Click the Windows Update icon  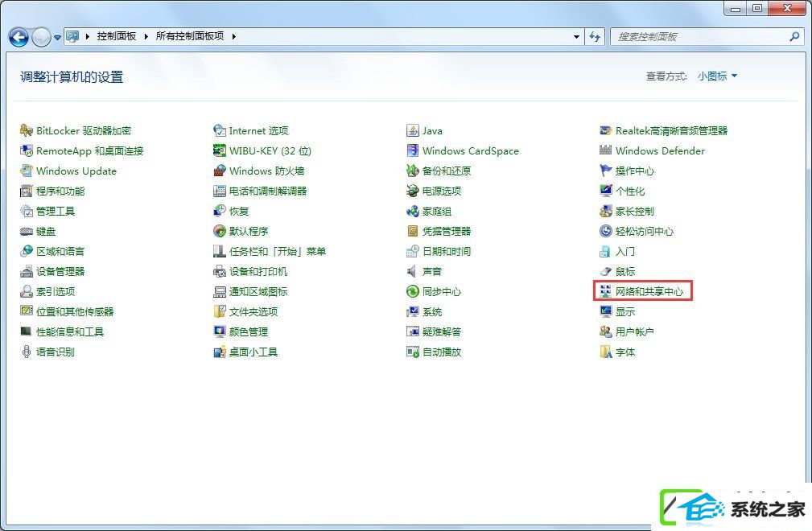[27, 171]
